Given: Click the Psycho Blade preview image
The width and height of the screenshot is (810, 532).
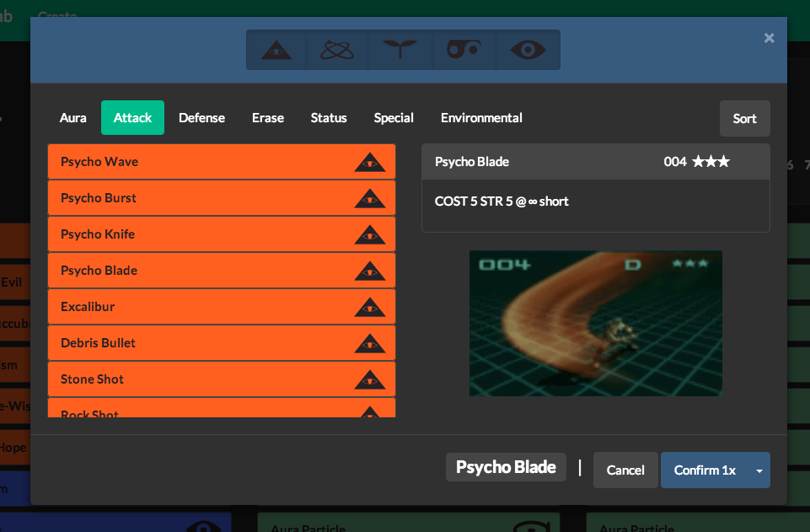Looking at the screenshot, I should click(596, 324).
